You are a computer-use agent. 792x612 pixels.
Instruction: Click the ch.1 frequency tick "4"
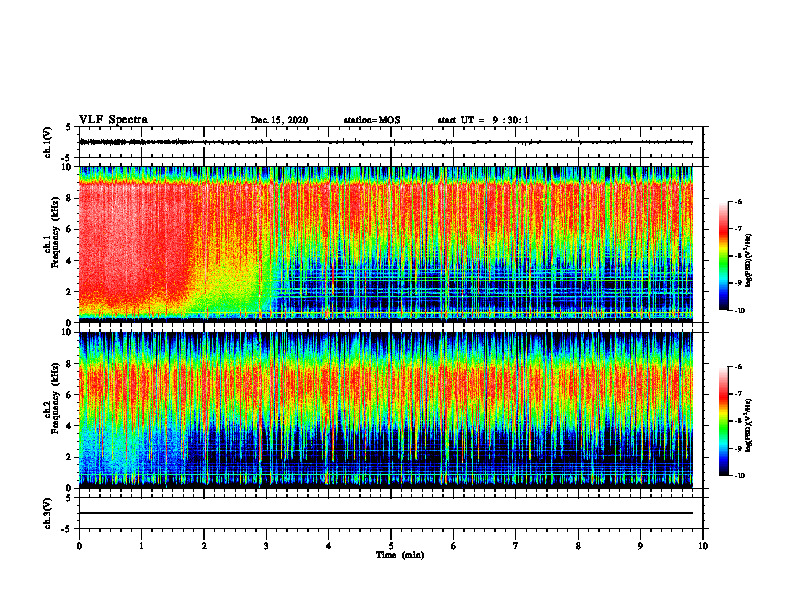[70, 261]
